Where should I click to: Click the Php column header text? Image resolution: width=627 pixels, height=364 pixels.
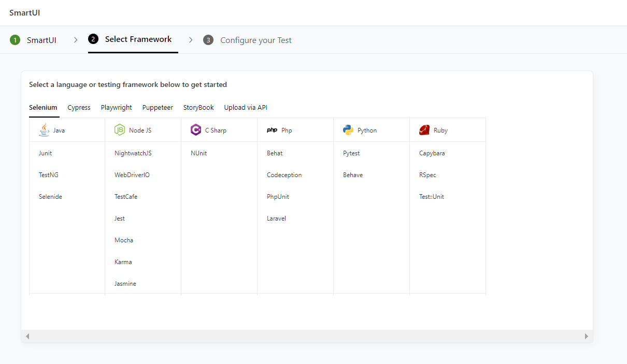287,130
